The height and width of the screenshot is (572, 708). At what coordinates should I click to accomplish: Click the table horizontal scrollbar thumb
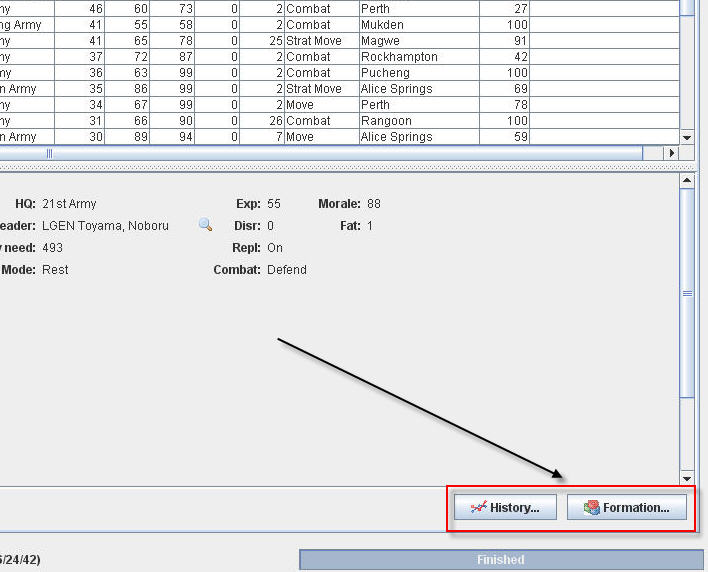(x=321, y=153)
